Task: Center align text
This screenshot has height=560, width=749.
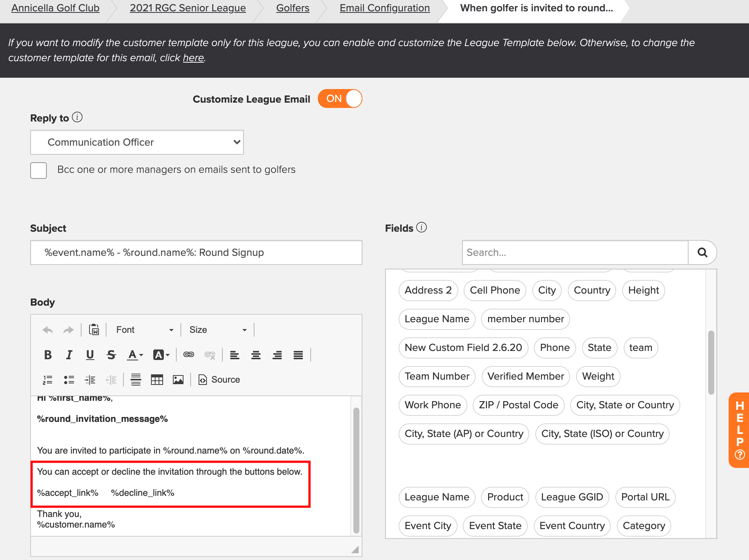Action: tap(256, 355)
